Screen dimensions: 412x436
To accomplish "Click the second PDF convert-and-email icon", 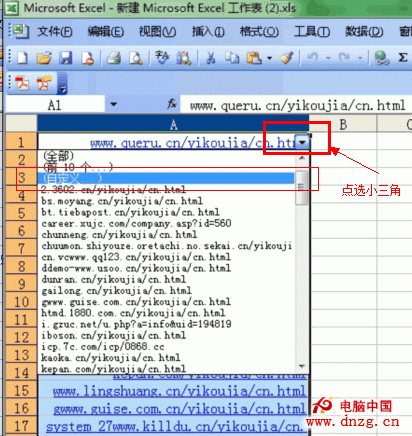I will [44, 83].
